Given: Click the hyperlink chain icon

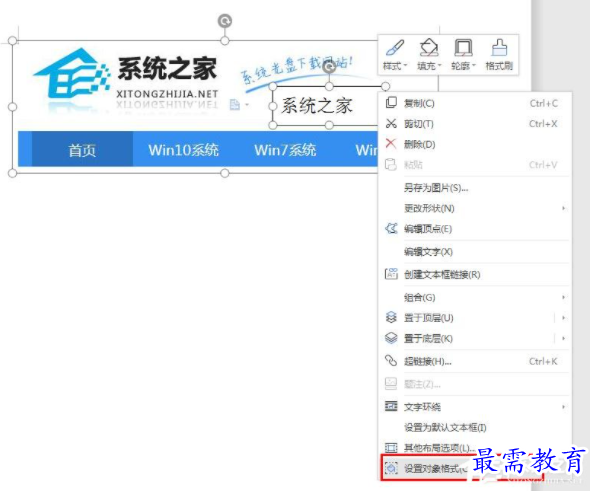Looking at the screenshot, I should point(391,361).
